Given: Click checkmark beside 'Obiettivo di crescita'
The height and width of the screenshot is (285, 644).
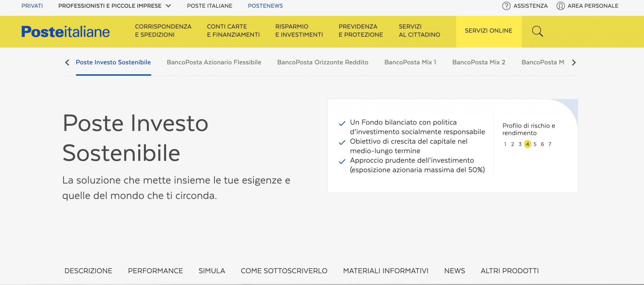Looking at the screenshot, I should click(x=342, y=143).
